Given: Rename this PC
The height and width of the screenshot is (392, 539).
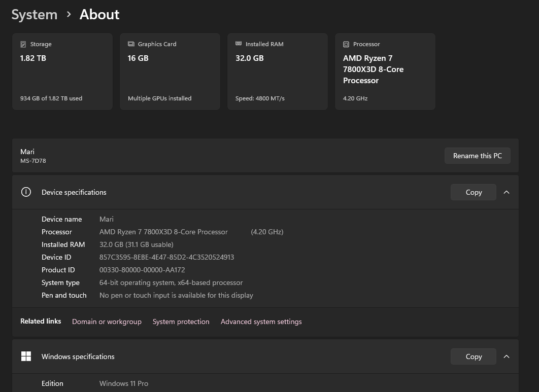Looking at the screenshot, I should [477, 156].
